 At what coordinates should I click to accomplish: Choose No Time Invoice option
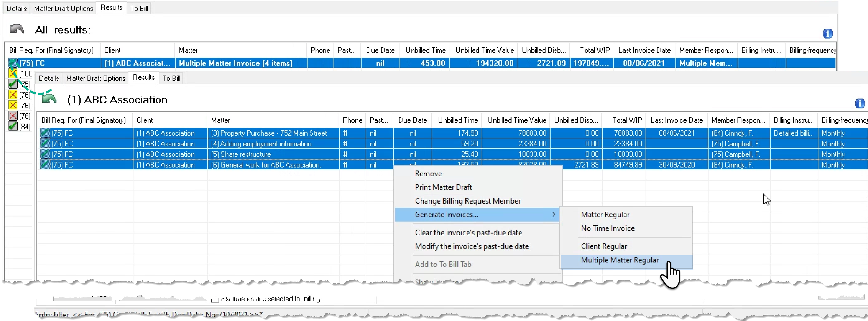click(608, 228)
